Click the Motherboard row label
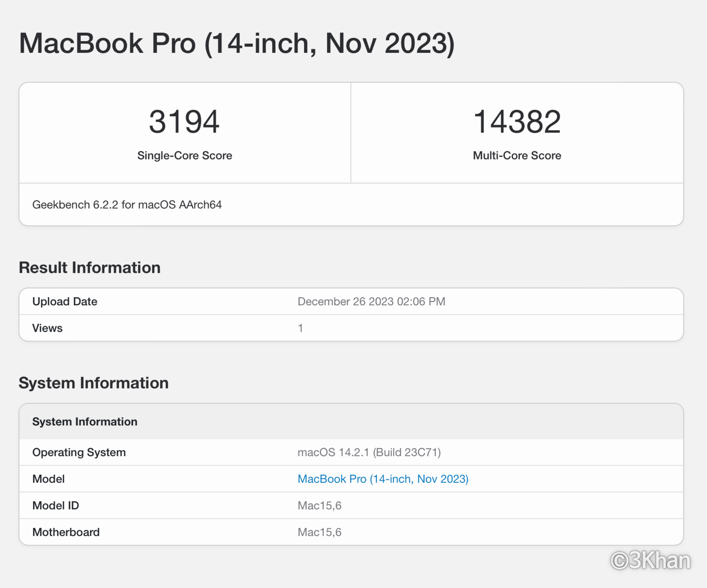This screenshot has width=707, height=588. [x=66, y=532]
